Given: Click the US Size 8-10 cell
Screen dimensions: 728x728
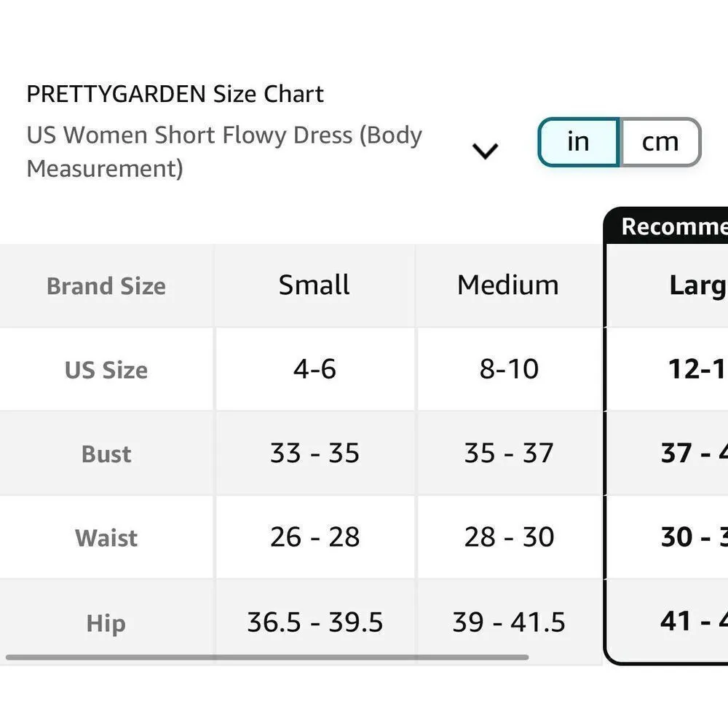Looking at the screenshot, I should (507, 370).
